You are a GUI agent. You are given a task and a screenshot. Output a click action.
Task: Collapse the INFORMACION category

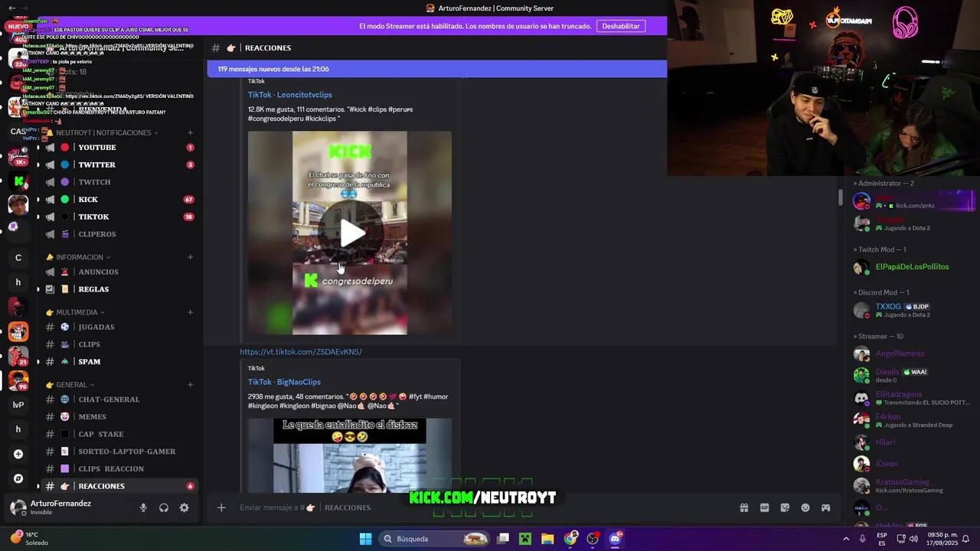pyautogui.click(x=78, y=257)
